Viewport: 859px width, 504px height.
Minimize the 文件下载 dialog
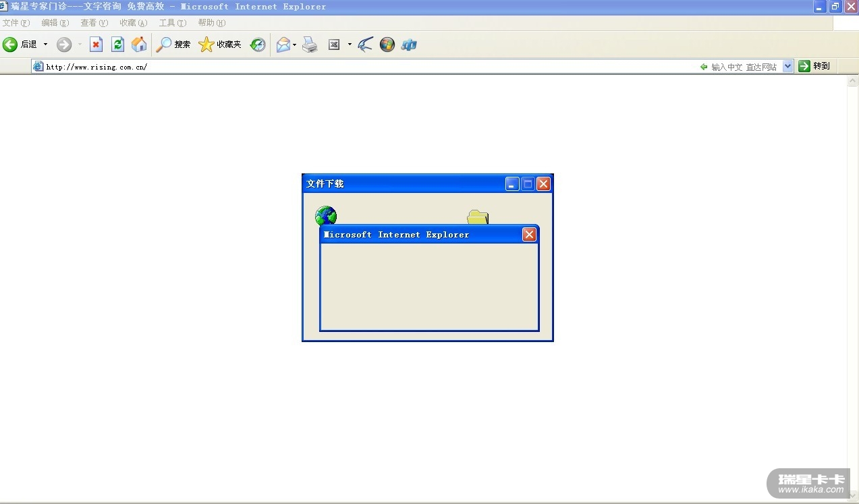[x=512, y=184]
